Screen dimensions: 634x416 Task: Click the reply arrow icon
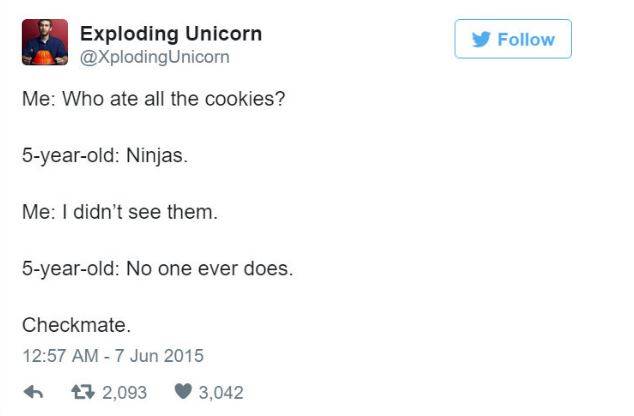pos(33,392)
